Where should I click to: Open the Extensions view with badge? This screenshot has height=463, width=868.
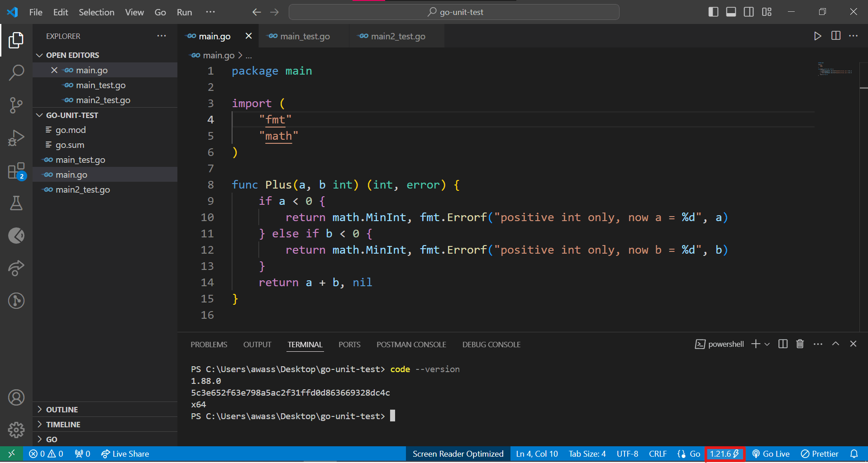click(16, 171)
